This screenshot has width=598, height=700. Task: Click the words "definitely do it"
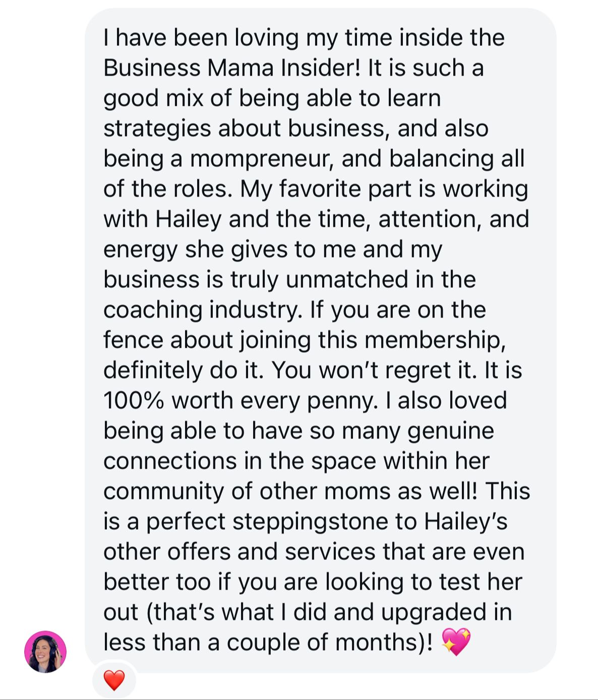click(x=184, y=370)
